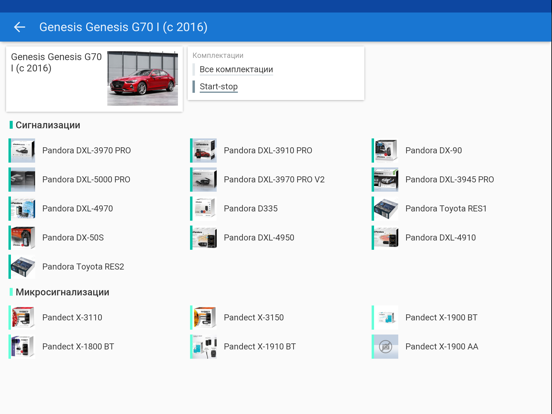Open Pandect X-1900 AA placeholder image

[x=386, y=346]
